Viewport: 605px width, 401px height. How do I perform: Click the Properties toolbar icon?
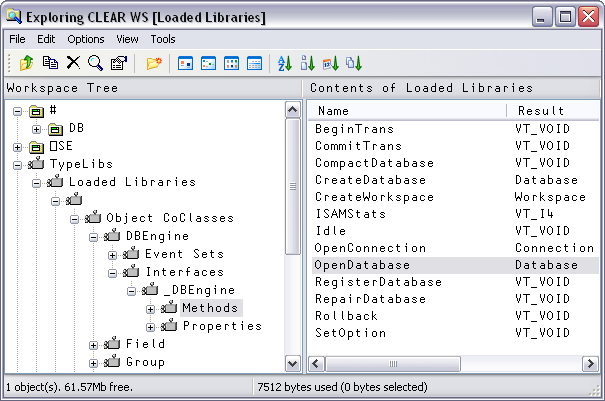pyautogui.click(x=118, y=63)
